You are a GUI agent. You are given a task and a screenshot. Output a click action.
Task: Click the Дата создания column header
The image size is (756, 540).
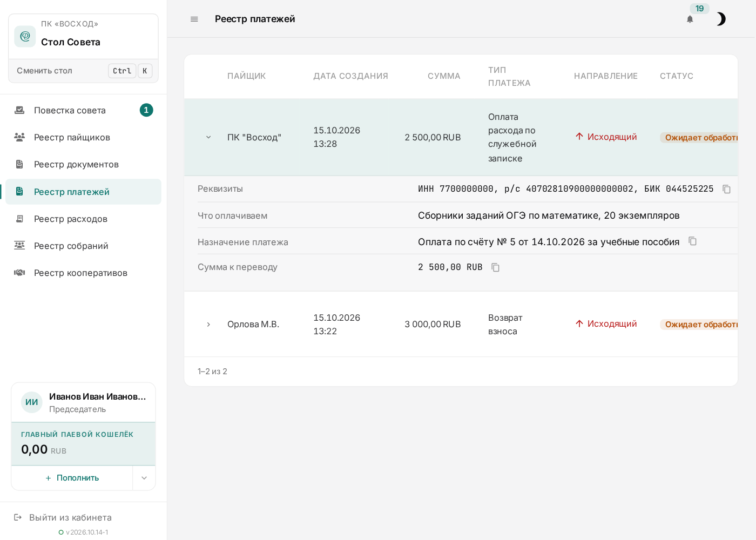351,76
